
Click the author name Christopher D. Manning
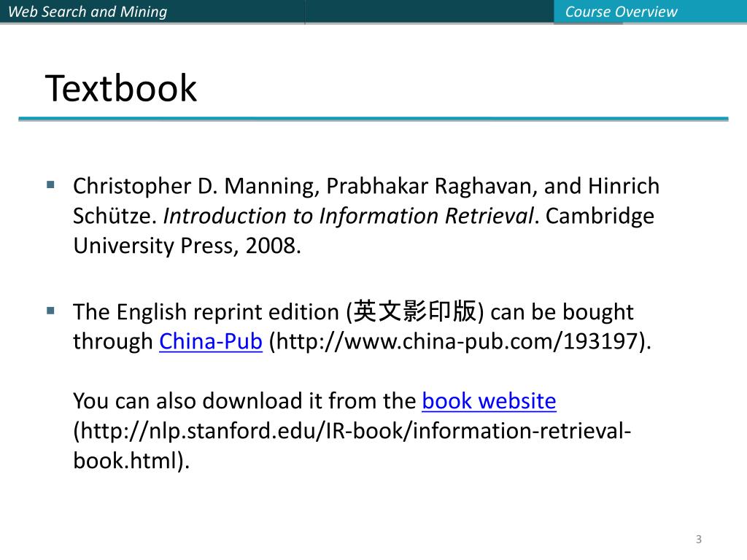coord(196,186)
